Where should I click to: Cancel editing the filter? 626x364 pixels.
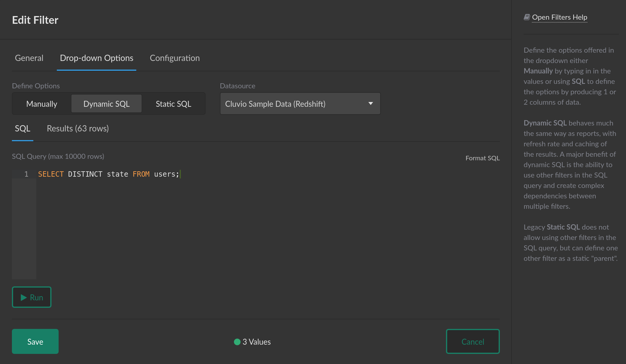(x=473, y=341)
